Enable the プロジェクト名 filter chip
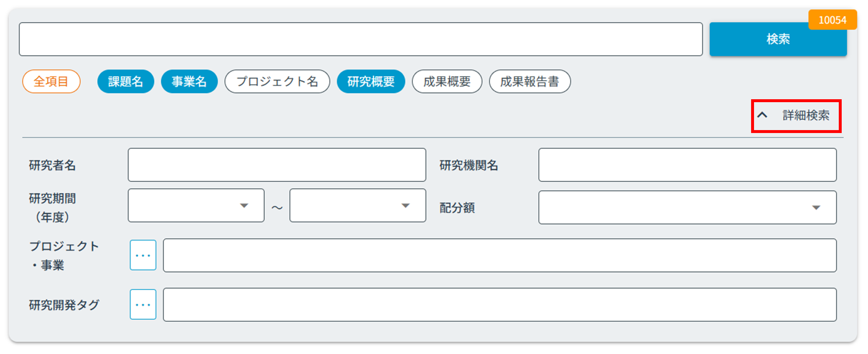This screenshot has width=868, height=354. pos(277,81)
